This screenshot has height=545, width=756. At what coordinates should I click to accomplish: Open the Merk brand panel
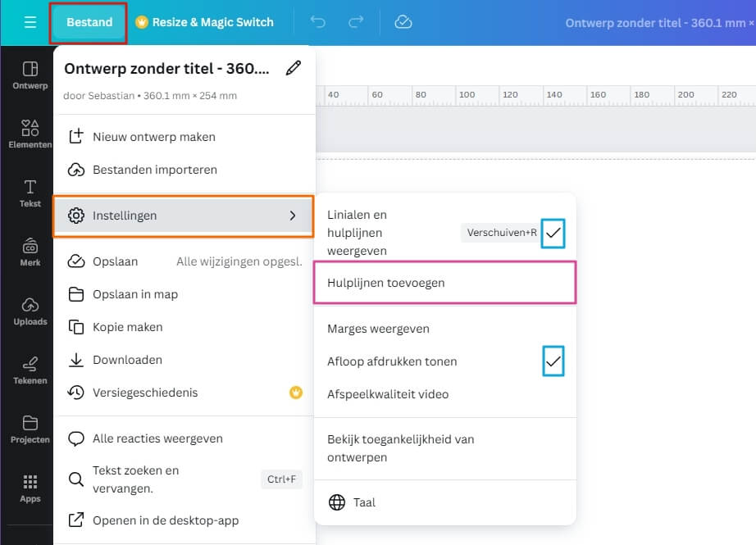(x=30, y=252)
